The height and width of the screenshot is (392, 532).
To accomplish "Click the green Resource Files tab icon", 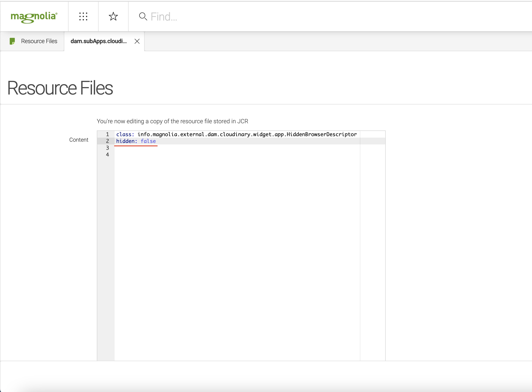I will [12, 41].
